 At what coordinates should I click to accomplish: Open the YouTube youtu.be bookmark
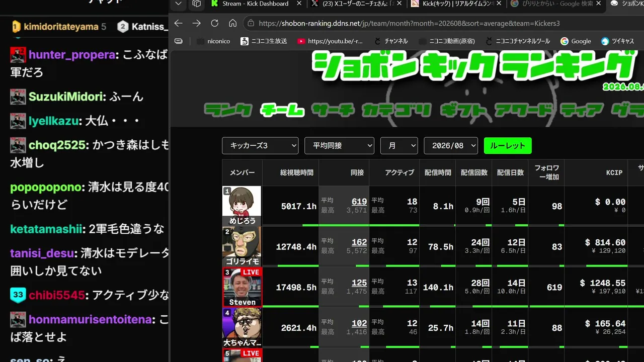[330, 41]
